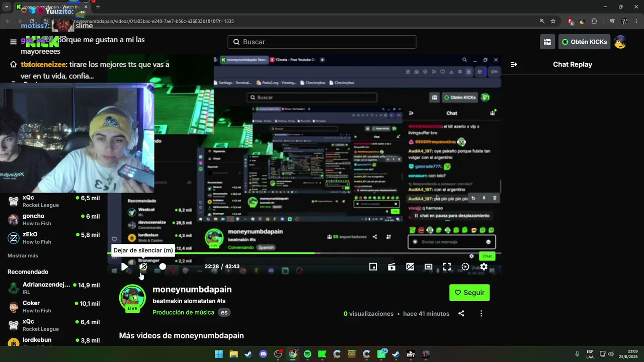Open the Chrome extensions puzzle icon
Screen dimensions: 644x362
pos(594,21)
